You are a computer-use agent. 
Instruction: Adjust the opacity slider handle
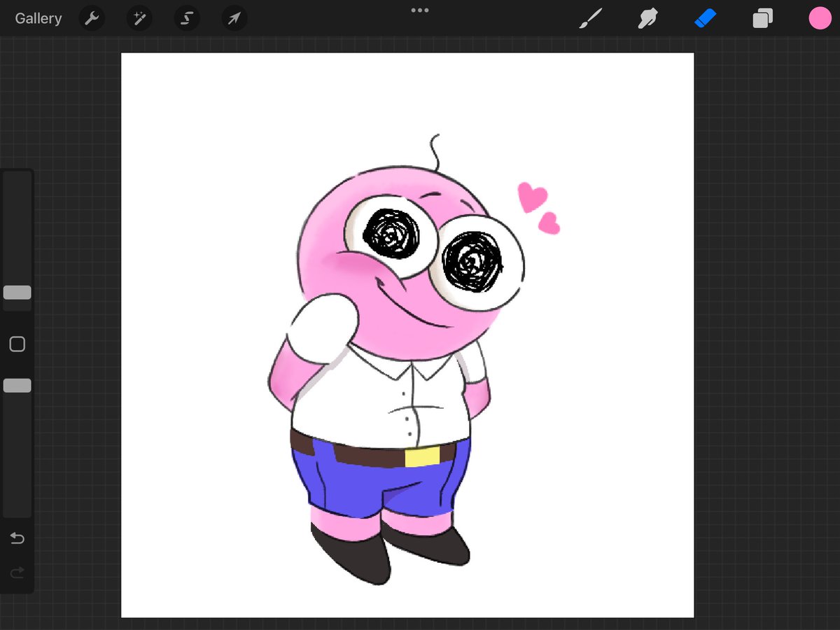(17, 385)
